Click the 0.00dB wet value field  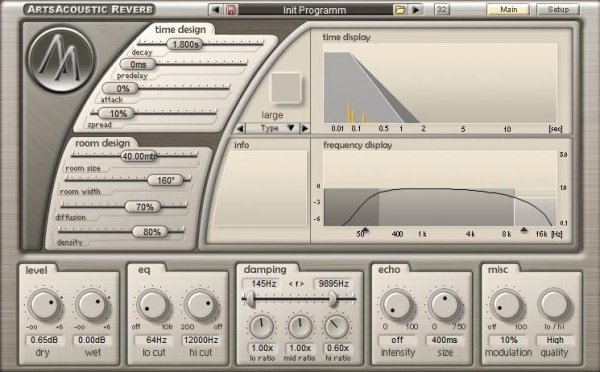(x=92, y=340)
